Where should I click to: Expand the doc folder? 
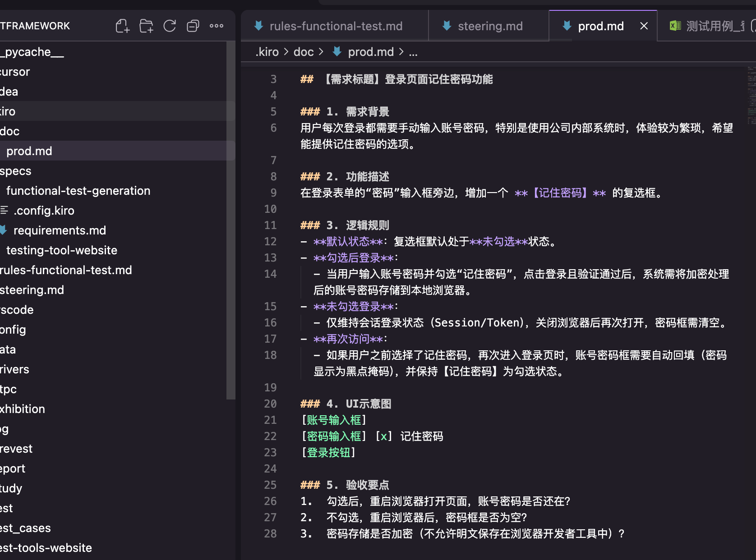click(x=10, y=131)
